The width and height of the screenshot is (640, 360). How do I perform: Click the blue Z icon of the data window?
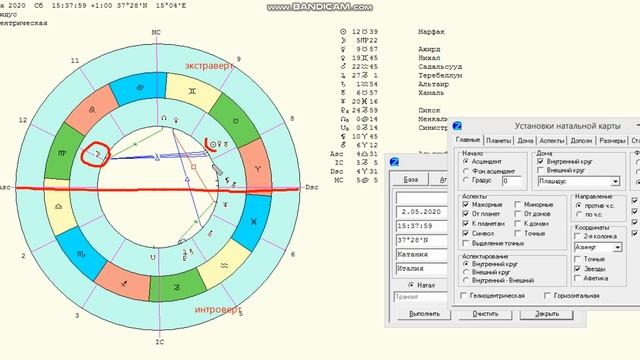click(x=394, y=162)
